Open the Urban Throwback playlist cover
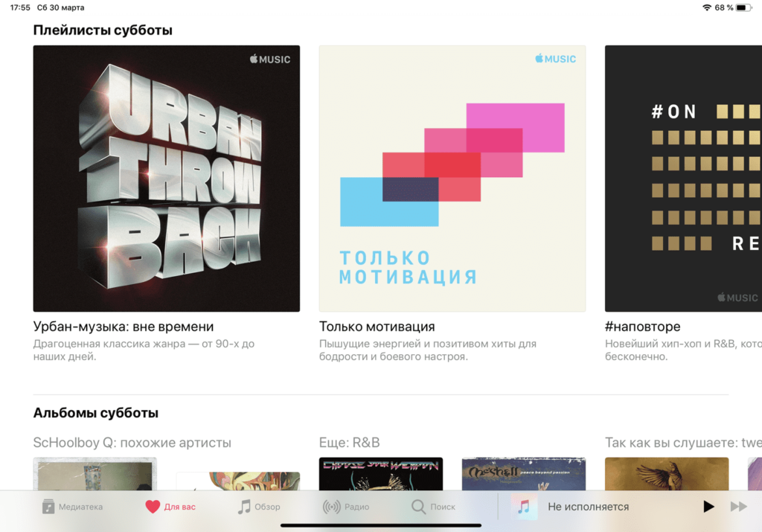 [167, 179]
